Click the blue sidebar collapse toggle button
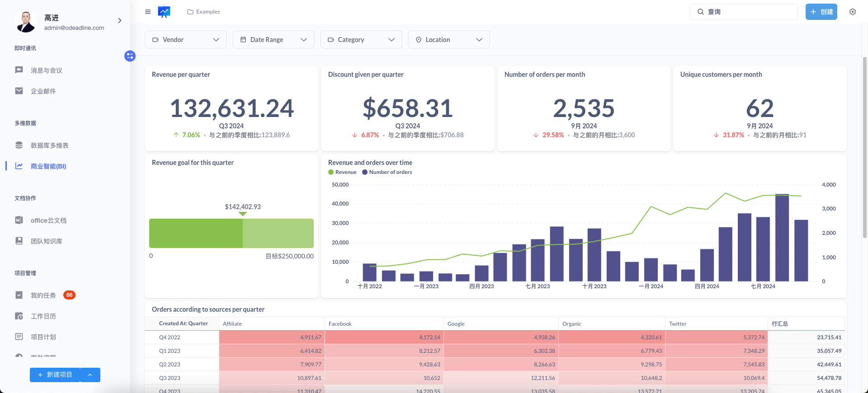Viewport: 868px width, 393px height. [130, 56]
